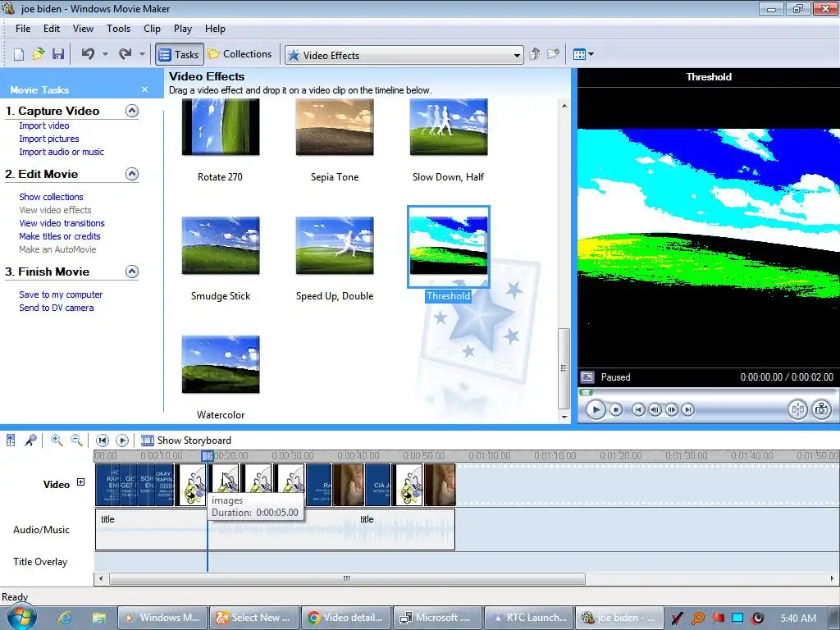Click the timeline horizontal scrollbar
Screen dimensions: 840x630
click(347, 578)
